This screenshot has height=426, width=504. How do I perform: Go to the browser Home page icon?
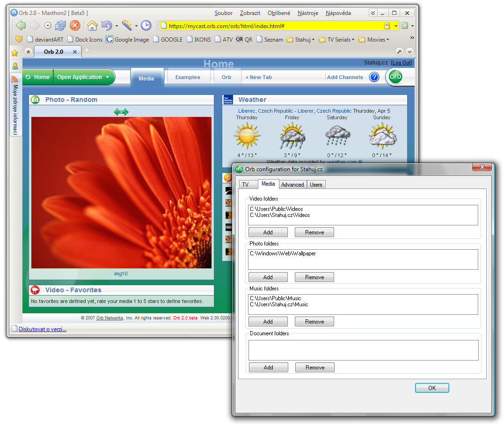(92, 25)
